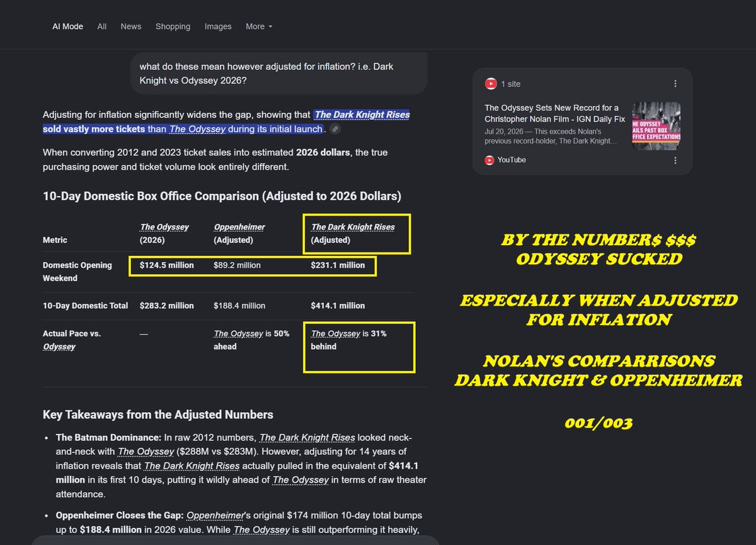The height and width of the screenshot is (545, 756).
Task: Open YouTube source three-dot menu
Action: [675, 160]
